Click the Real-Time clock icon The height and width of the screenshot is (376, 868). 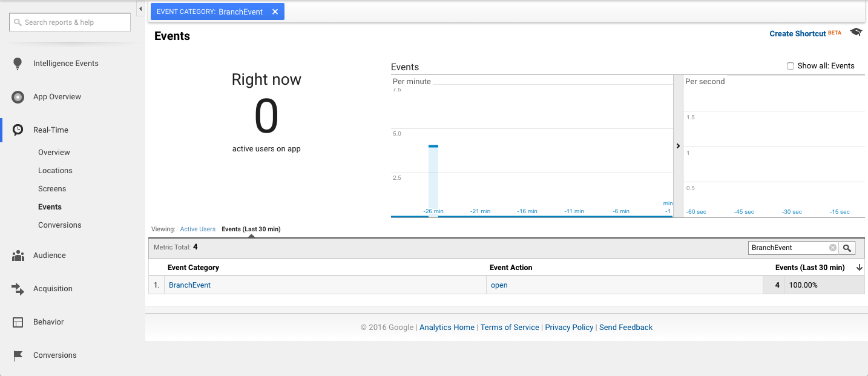pyautogui.click(x=18, y=130)
